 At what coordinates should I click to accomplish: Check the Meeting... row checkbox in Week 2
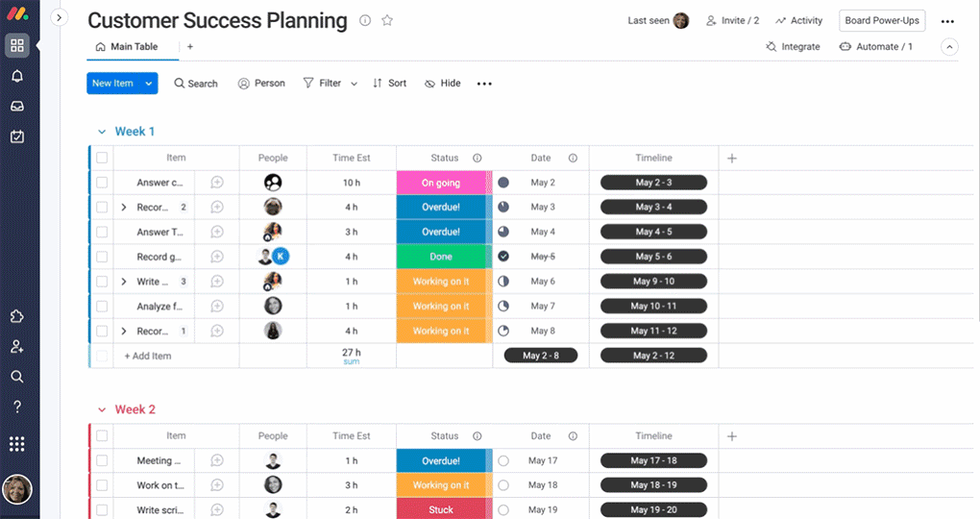pyautogui.click(x=102, y=460)
